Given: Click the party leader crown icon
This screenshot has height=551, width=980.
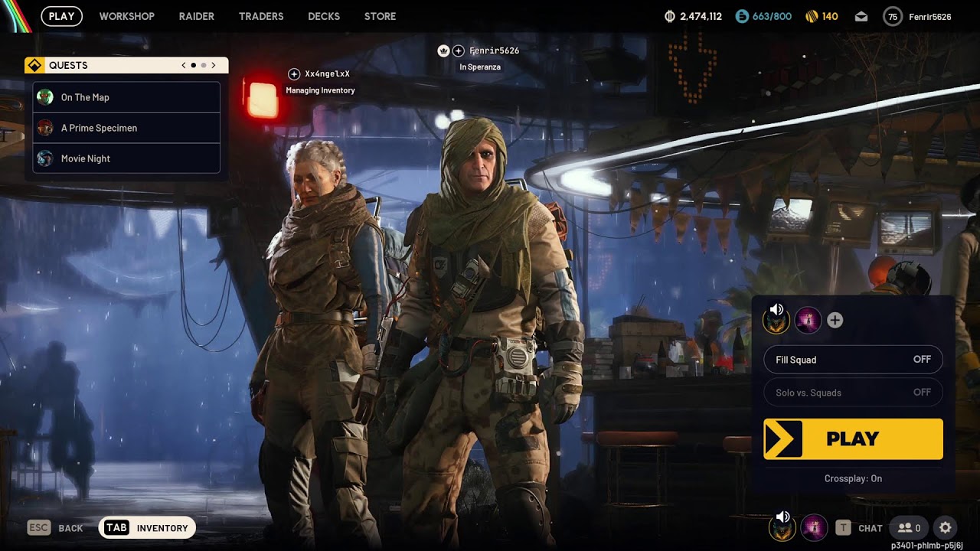Looking at the screenshot, I should pyautogui.click(x=443, y=51).
